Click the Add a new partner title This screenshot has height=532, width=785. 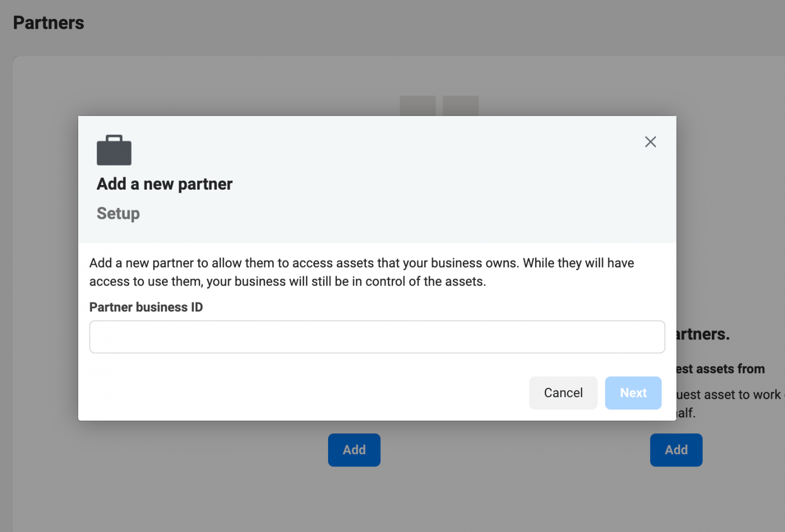164,184
